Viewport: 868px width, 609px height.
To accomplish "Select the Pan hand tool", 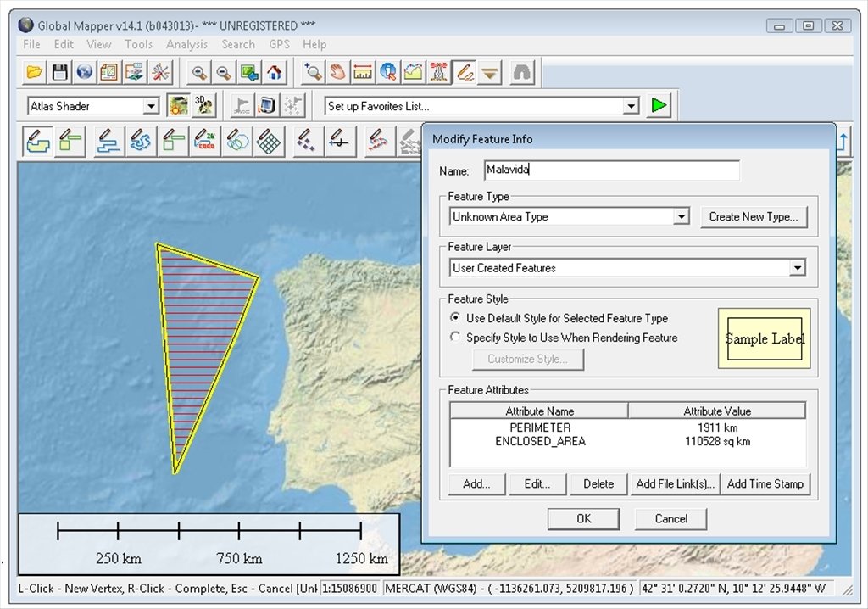I will coord(337,72).
